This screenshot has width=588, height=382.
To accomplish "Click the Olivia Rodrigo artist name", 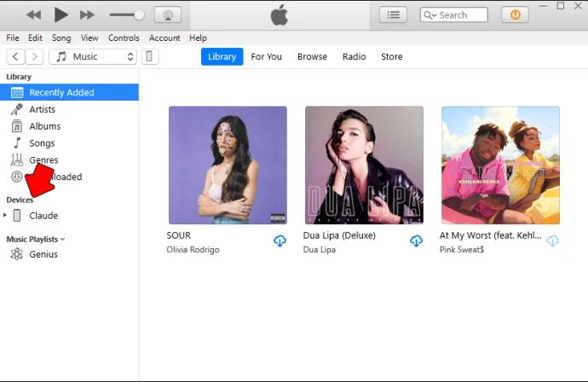I will tap(193, 250).
